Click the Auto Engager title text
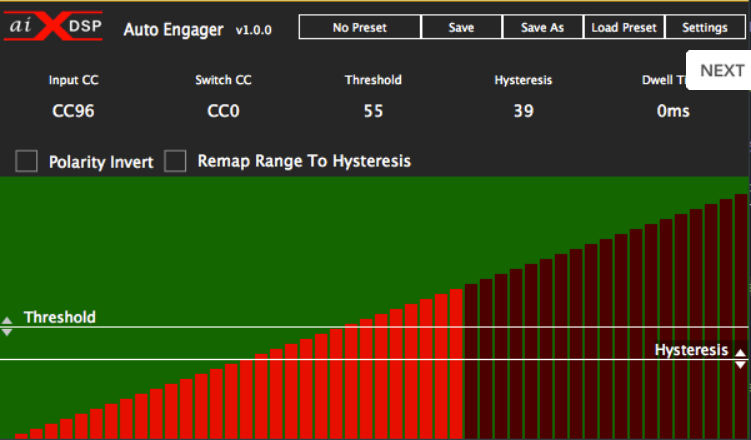The height and width of the screenshot is (440, 751). 173,30
